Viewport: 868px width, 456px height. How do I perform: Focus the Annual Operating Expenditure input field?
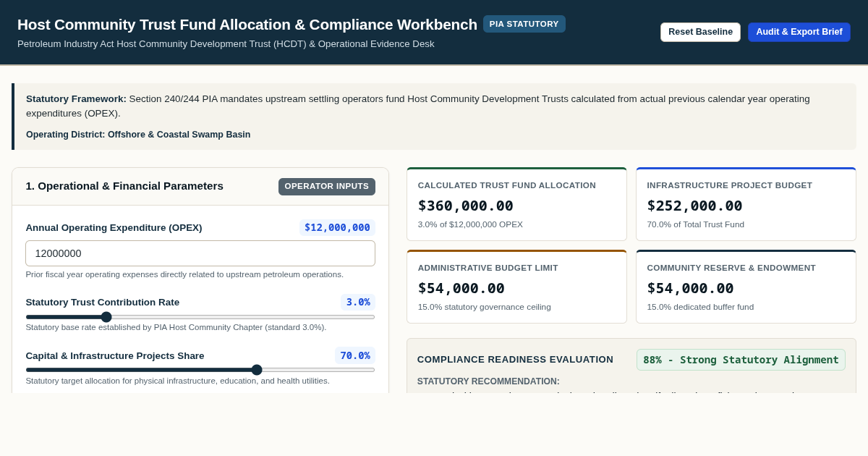200,253
